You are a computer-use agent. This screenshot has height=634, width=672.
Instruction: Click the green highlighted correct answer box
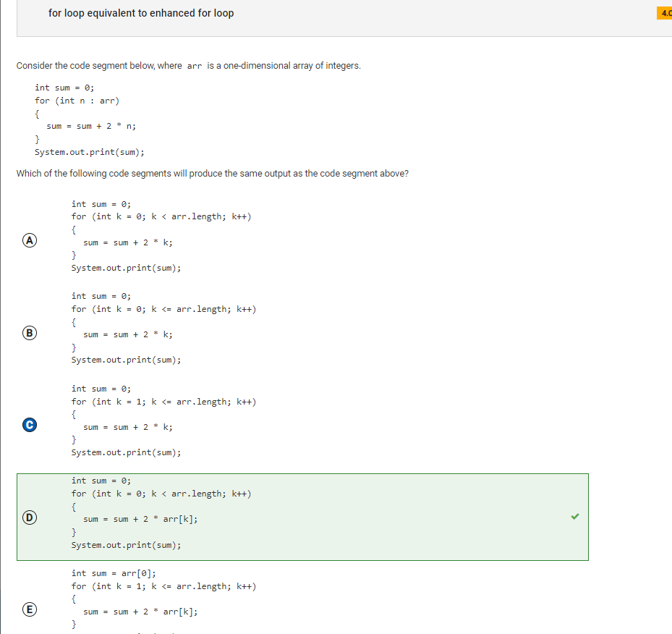click(302, 517)
